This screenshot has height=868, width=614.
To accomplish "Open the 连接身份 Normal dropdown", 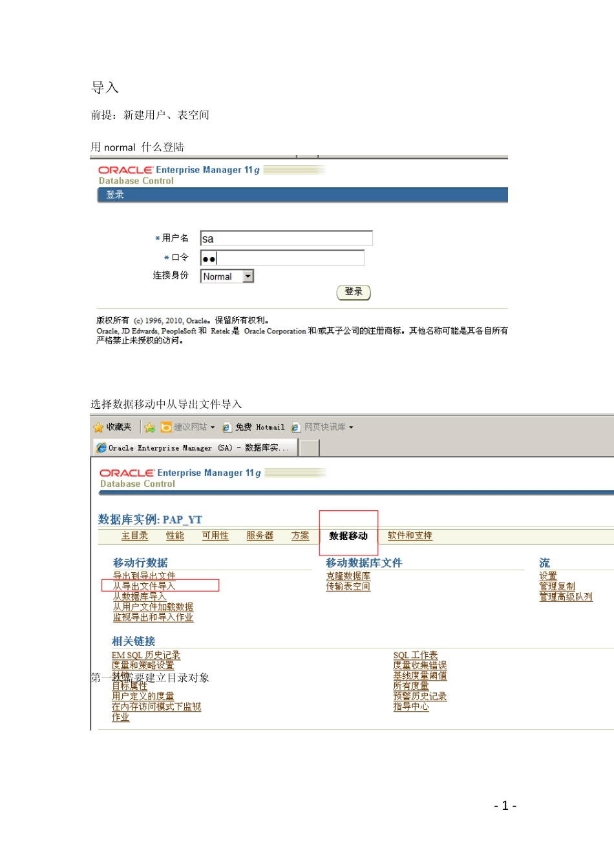I will tap(227, 276).
